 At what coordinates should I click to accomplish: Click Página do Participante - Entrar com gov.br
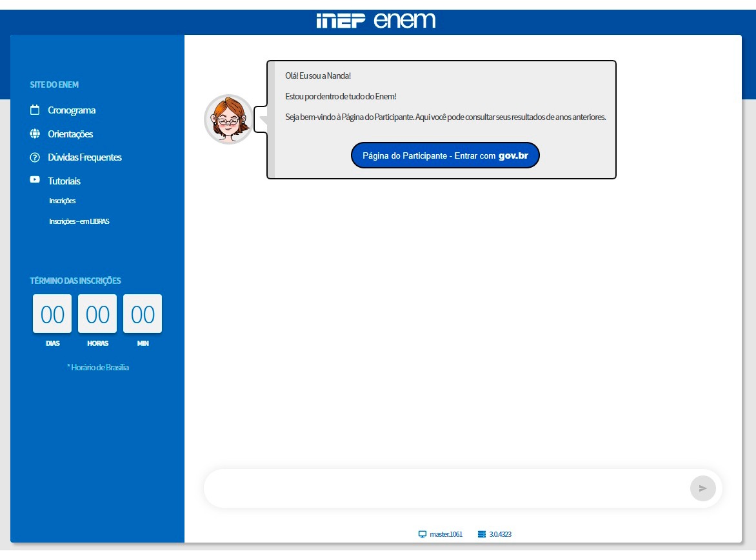click(x=444, y=155)
